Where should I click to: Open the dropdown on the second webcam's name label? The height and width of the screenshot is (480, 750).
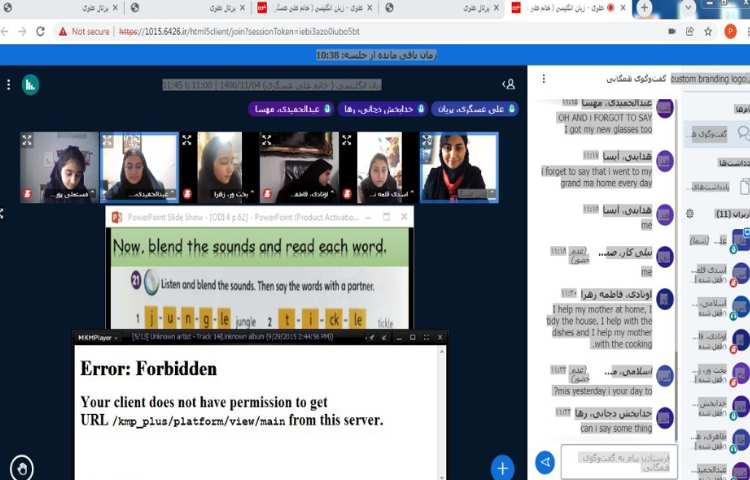(173, 194)
